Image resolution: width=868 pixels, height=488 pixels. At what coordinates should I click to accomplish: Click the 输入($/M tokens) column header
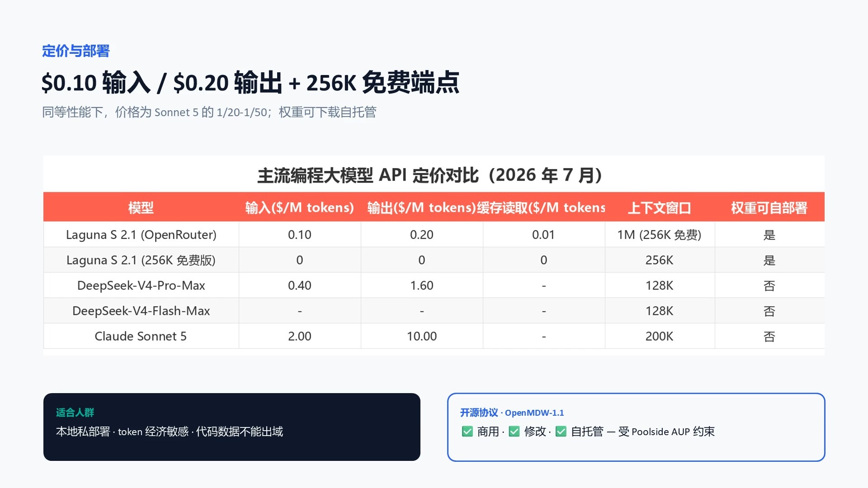click(299, 207)
